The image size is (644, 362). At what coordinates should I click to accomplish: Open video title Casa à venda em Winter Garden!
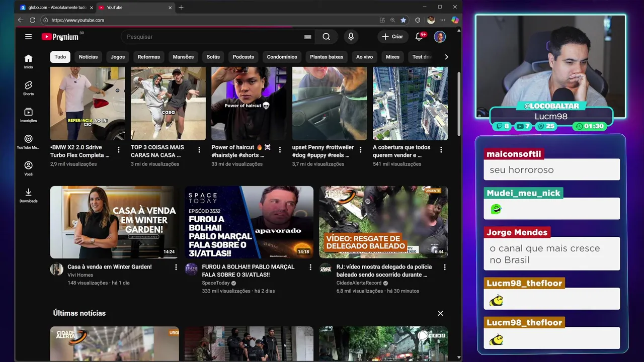pyautogui.click(x=110, y=267)
